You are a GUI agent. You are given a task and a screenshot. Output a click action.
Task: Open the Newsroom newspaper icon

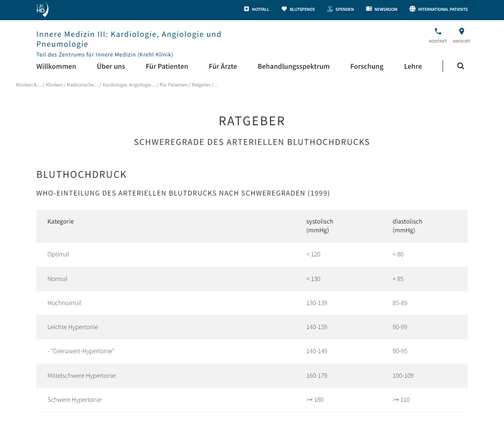pos(369,9)
